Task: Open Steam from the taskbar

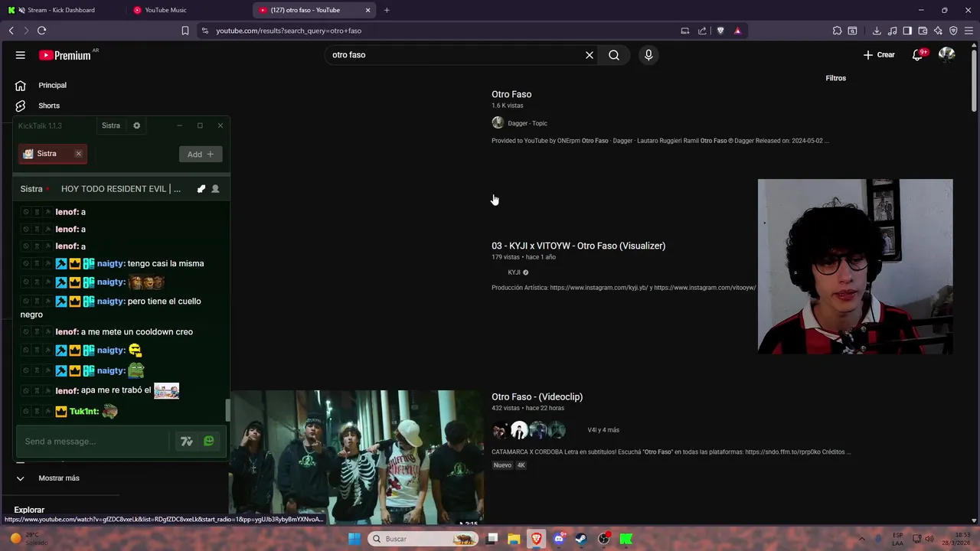Action: (581, 539)
